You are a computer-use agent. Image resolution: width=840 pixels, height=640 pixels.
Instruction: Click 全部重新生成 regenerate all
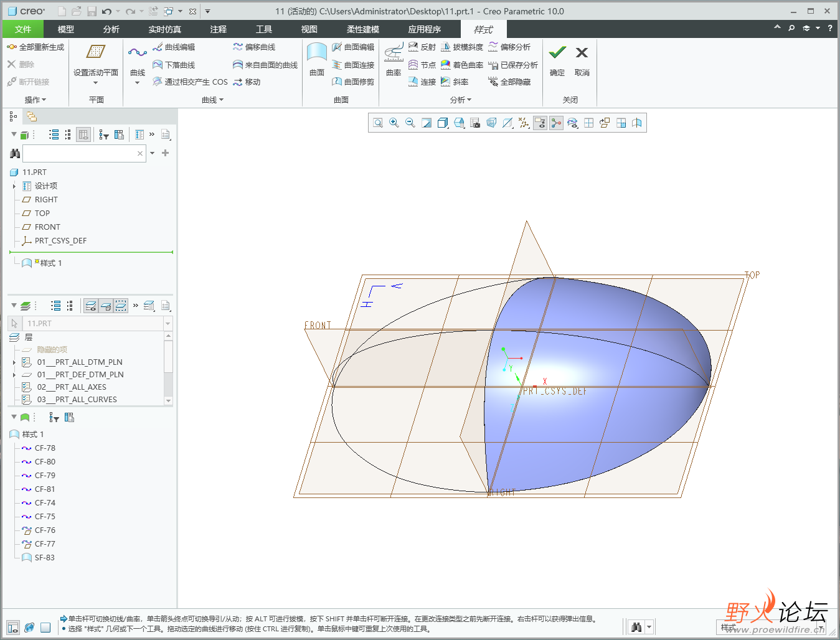36,47
